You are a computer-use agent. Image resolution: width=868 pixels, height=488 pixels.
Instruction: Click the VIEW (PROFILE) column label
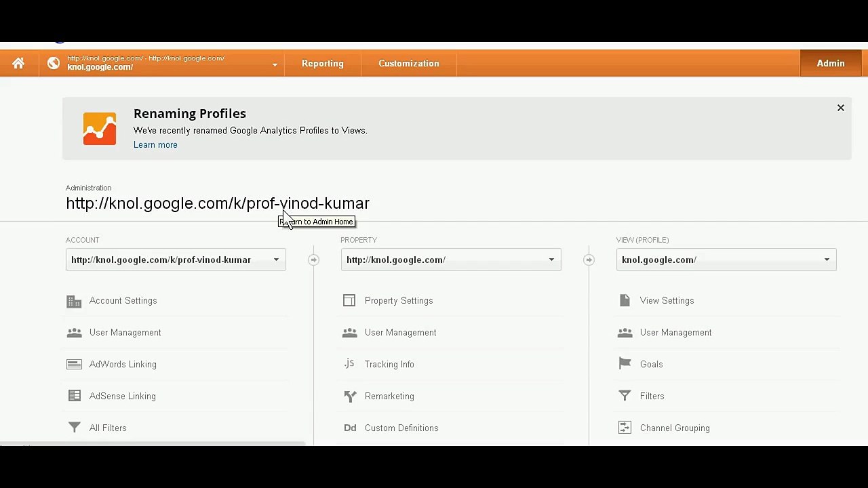point(643,240)
